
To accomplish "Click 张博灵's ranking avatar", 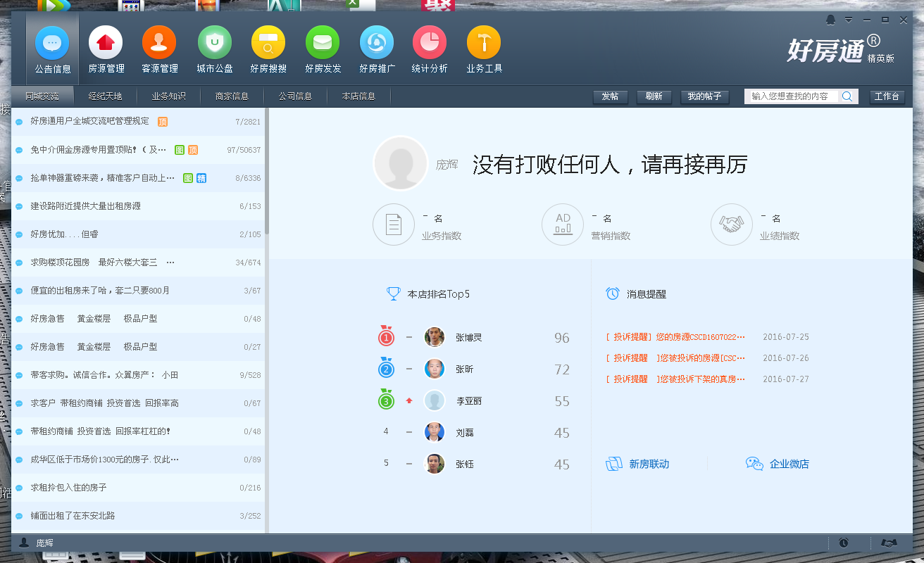I will (435, 337).
